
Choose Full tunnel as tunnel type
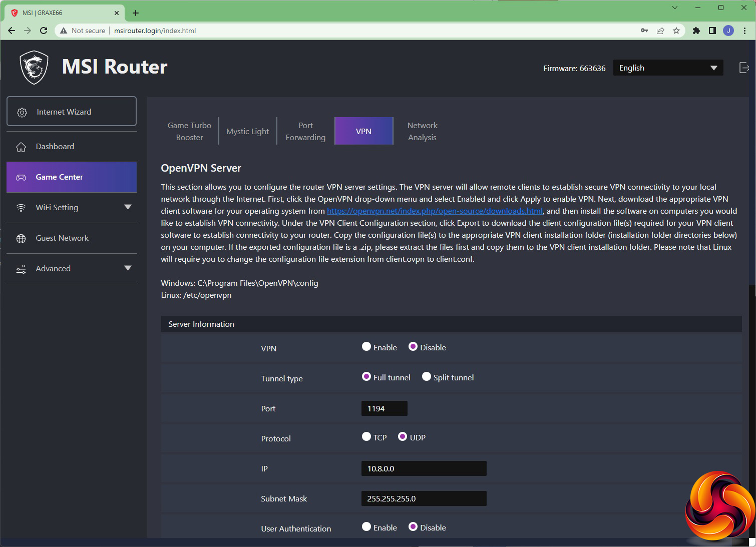click(366, 376)
